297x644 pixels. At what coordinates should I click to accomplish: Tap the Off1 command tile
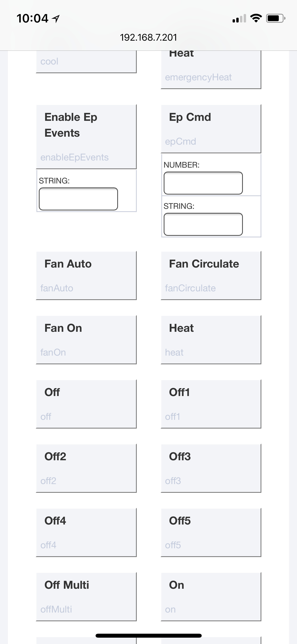pos(211,404)
